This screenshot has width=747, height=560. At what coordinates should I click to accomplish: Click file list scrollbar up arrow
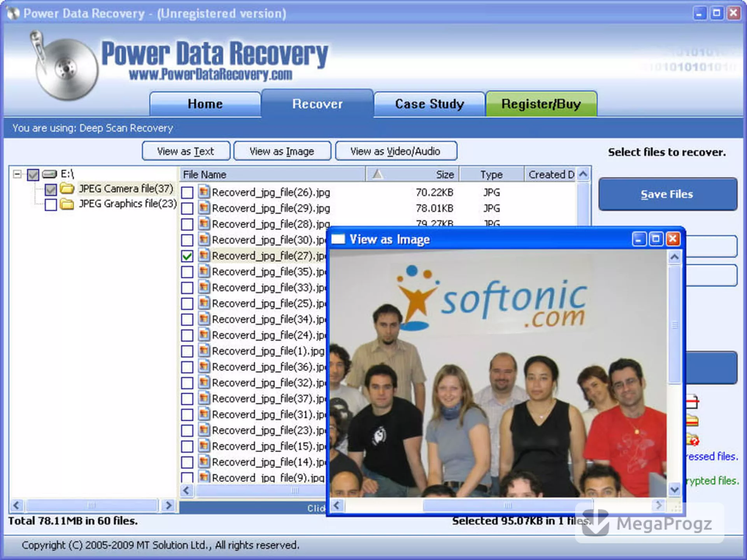[583, 174]
